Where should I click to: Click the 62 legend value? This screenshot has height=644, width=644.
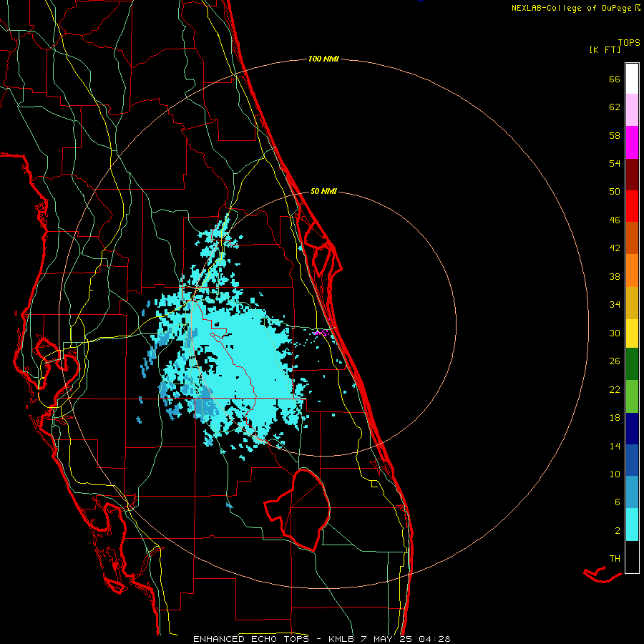point(615,107)
